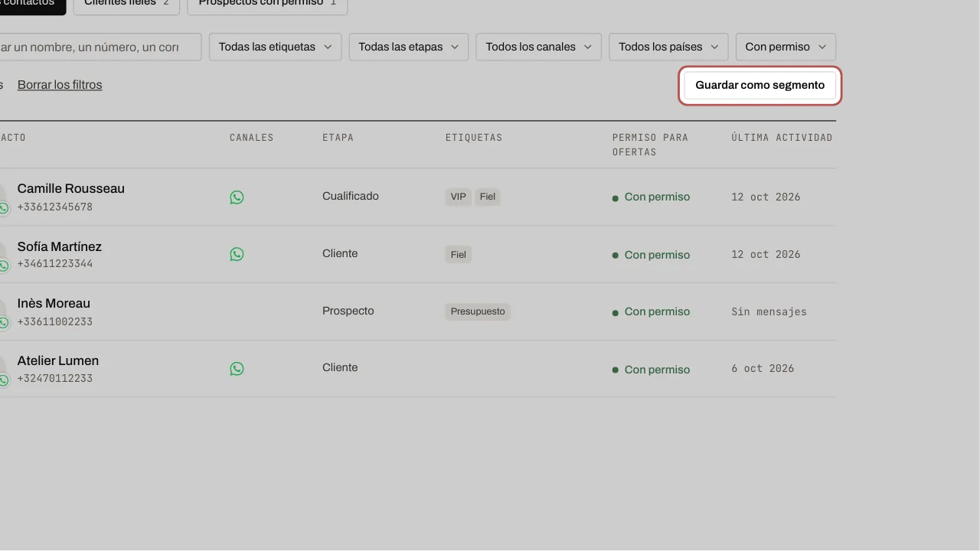
Task: Click the 'ÚLTIMA ACTIVIDAD' column header
Action: tap(782, 138)
